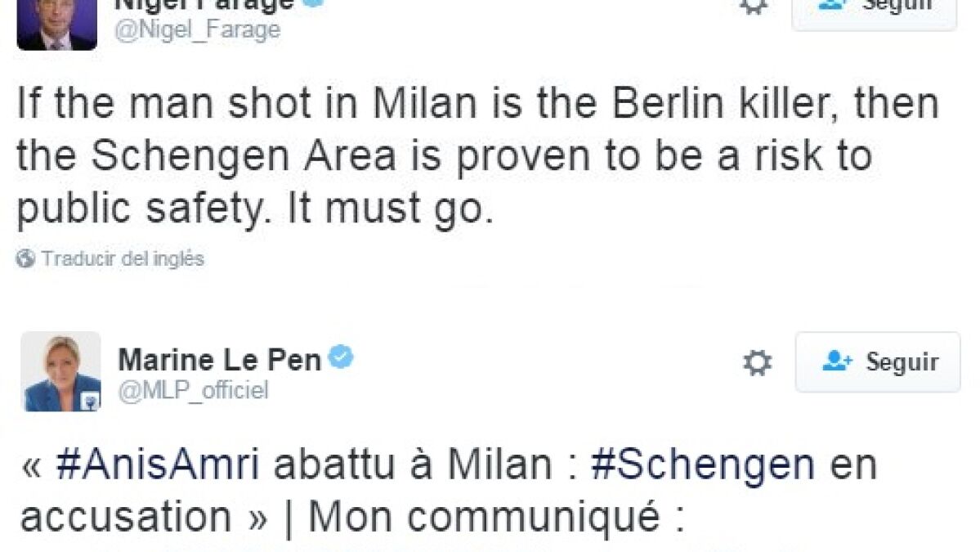Screen dimensions: 980x552
Task: Open Nigel Farage's profile avatar
Action: coord(56,25)
